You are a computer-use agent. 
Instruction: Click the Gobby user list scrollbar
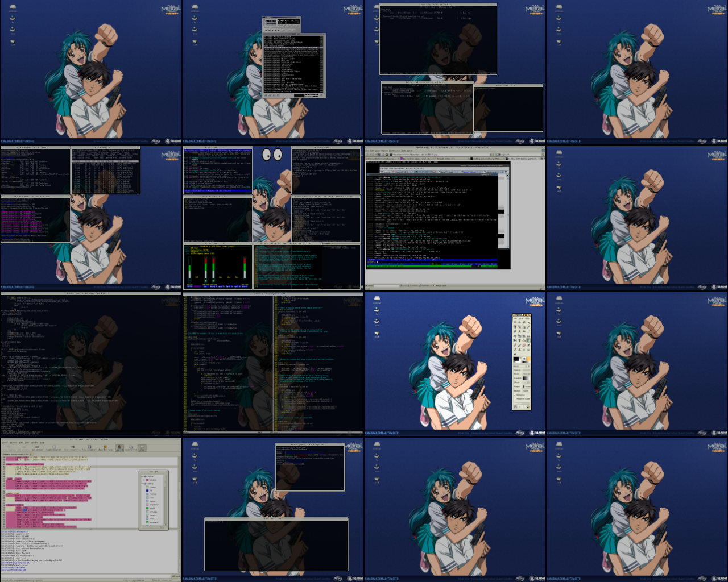[165, 500]
